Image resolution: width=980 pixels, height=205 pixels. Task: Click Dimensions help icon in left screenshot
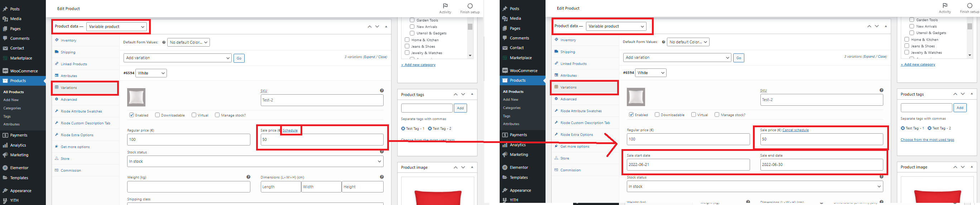tap(381, 177)
